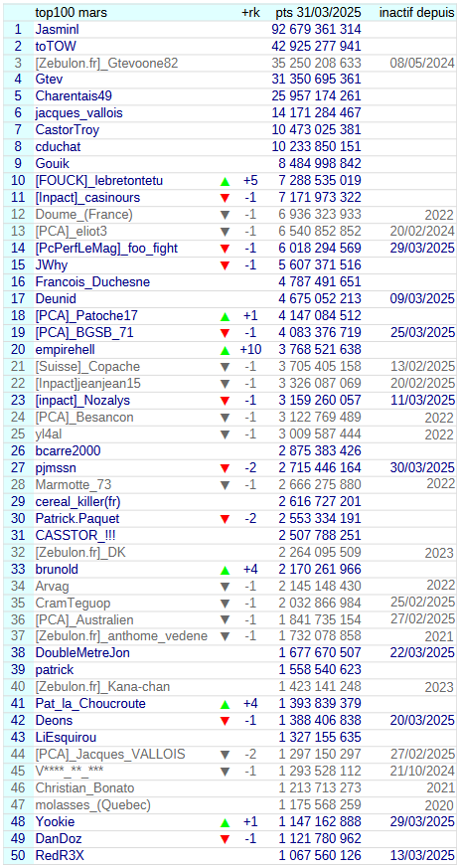Click the red down arrow beside Deons
This screenshot has width=460, height=868.
(x=225, y=721)
